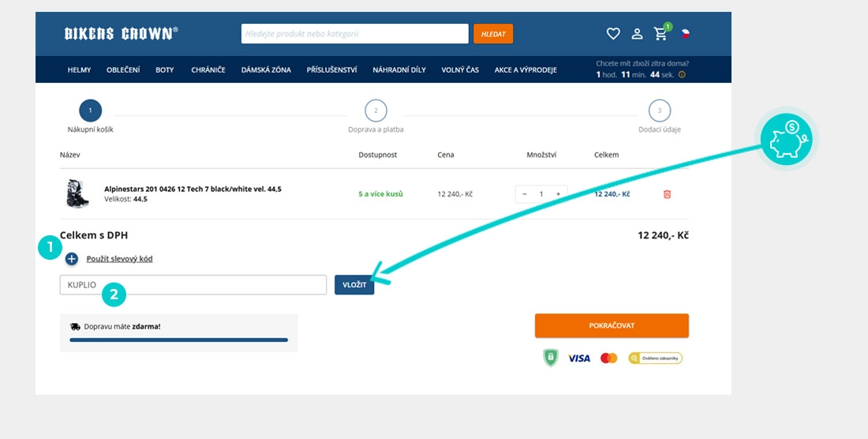This screenshot has width=868, height=439.
Task: Click the '5 a více kusů' availability text
Action: [381, 193]
